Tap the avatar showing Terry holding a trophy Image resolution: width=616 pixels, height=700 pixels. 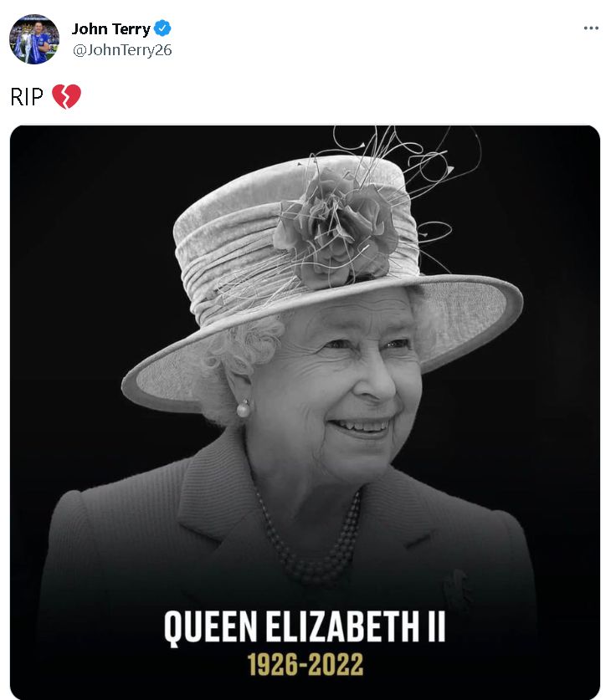pos(33,35)
